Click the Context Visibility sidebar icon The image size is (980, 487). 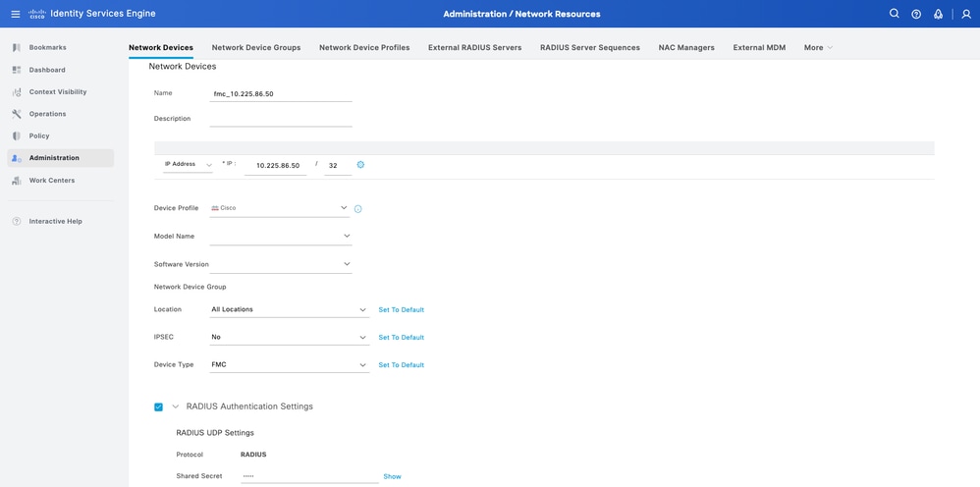tap(17, 92)
